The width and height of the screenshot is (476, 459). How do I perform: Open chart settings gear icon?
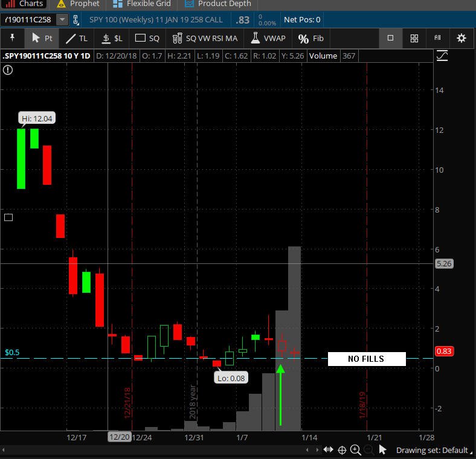pos(461,38)
